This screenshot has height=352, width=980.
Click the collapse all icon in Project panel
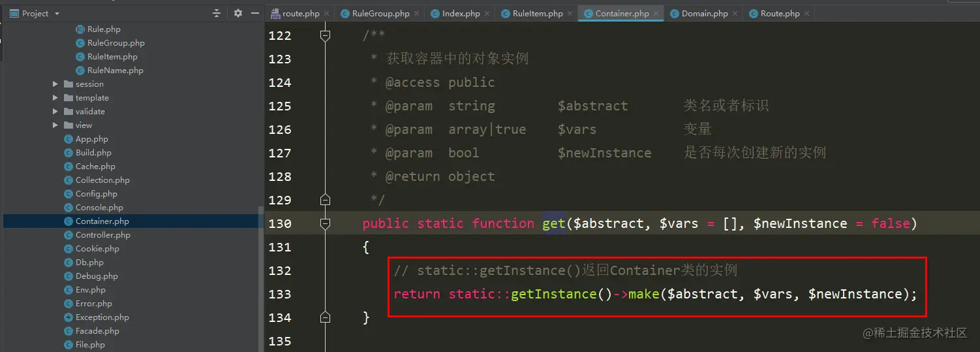(217, 13)
